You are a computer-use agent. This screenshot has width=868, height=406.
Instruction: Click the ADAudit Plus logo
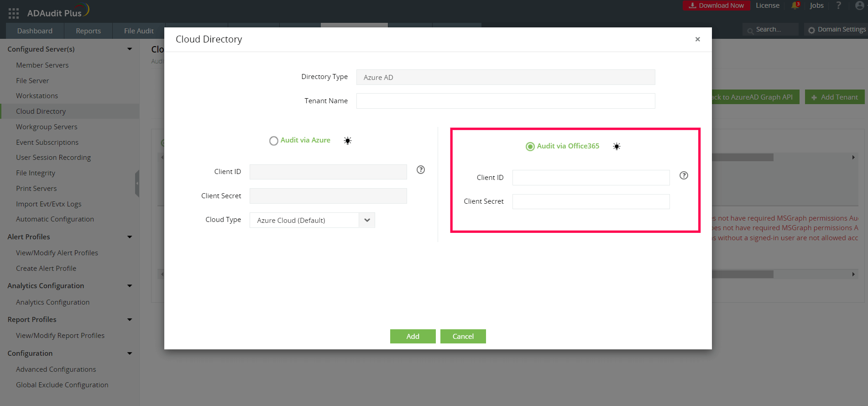click(58, 11)
